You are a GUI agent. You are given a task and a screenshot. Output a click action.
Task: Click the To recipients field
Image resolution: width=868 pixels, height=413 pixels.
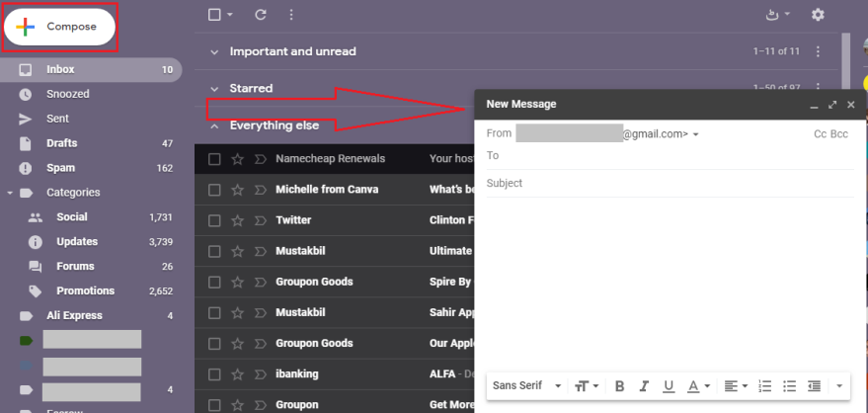pos(670,155)
